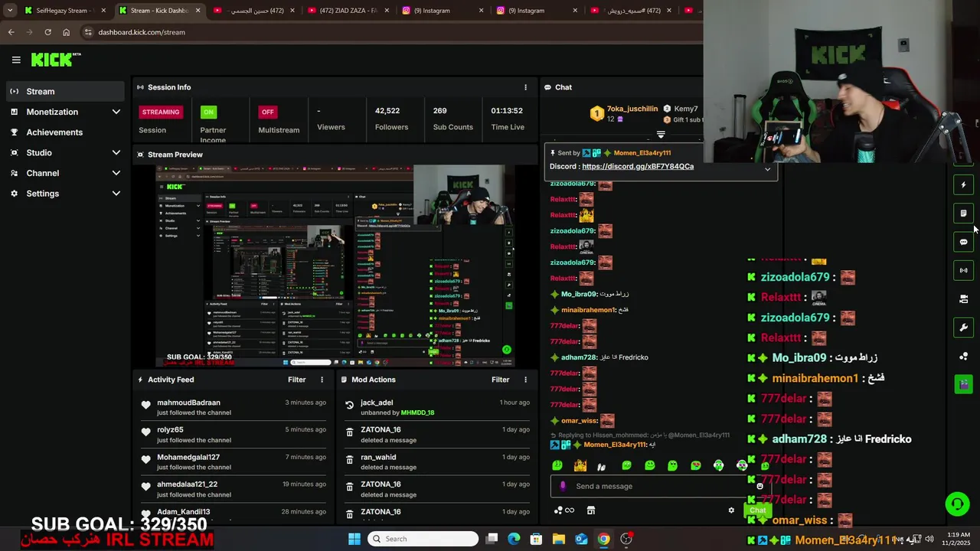Insert the first green Kick emote
The image size is (980, 551).
pyautogui.click(x=557, y=465)
